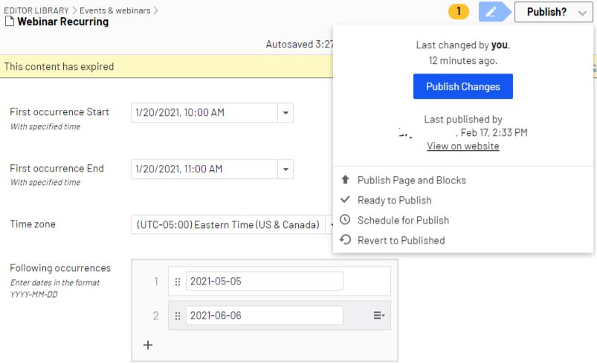Click the yellow notification badge showing 1
Screen dimensions: 597x364
pos(459,12)
